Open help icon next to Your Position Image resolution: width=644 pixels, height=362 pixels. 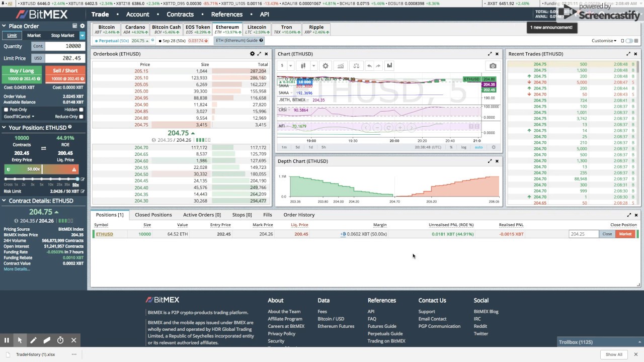(x=69, y=127)
